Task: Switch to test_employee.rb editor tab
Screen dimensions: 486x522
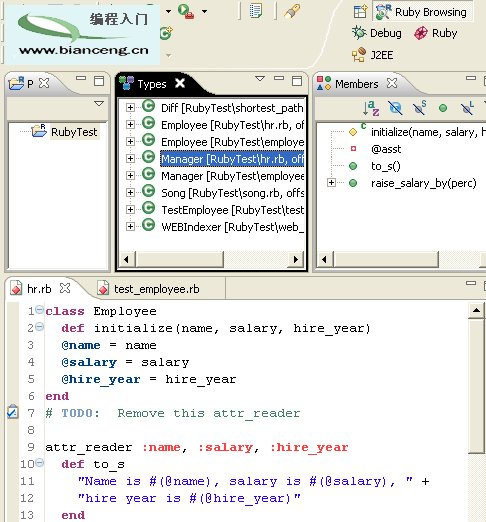Action: pos(149,289)
